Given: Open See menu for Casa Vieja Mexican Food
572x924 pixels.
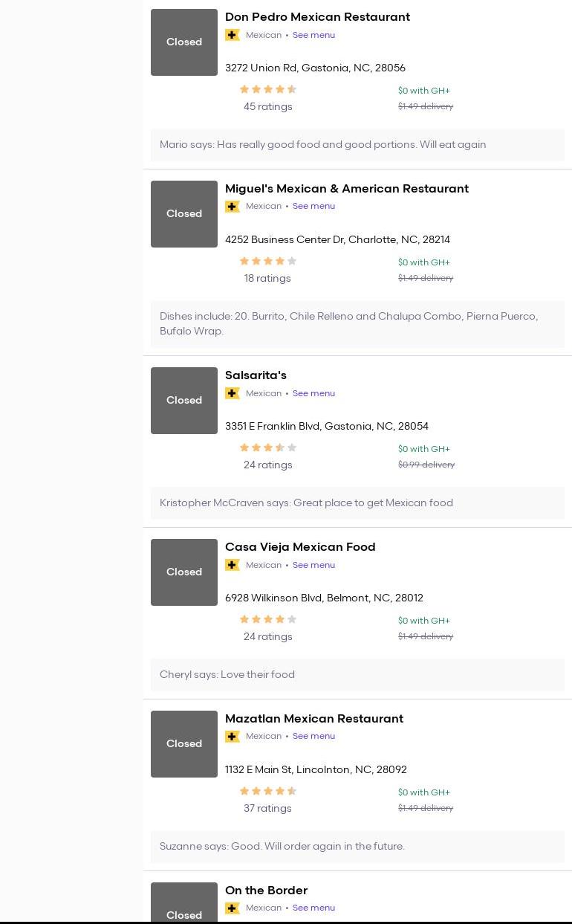Looking at the screenshot, I should [313, 565].
